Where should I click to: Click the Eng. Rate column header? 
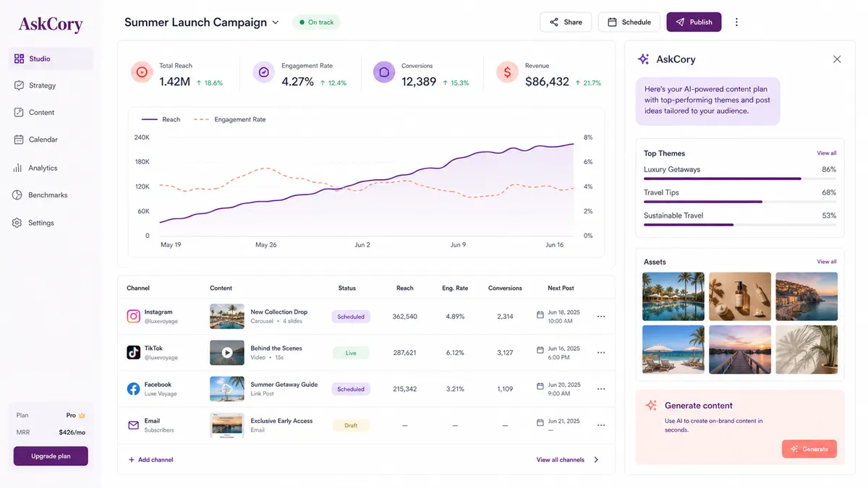[x=455, y=288]
